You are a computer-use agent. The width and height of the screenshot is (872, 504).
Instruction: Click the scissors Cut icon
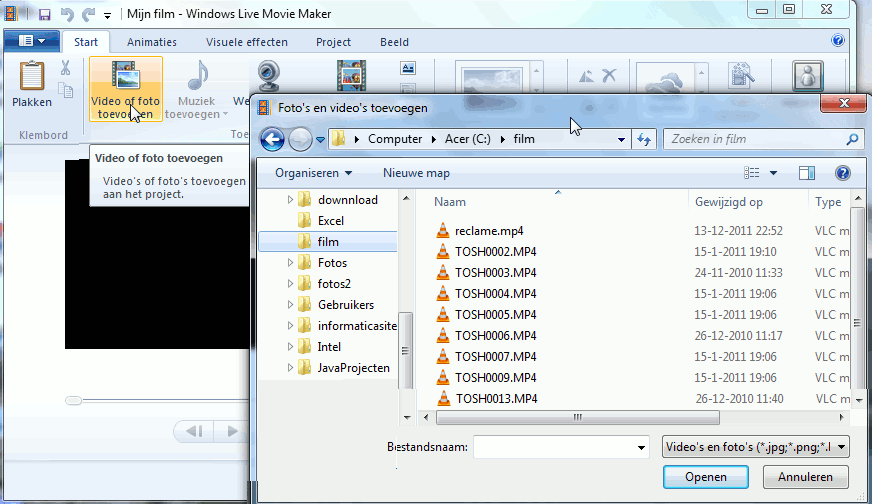[66, 68]
